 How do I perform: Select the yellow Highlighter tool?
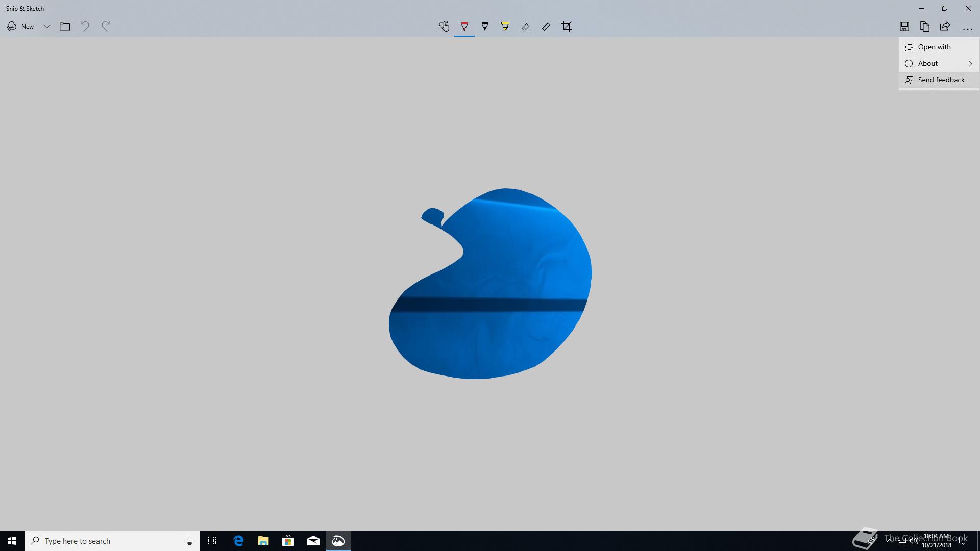[505, 27]
